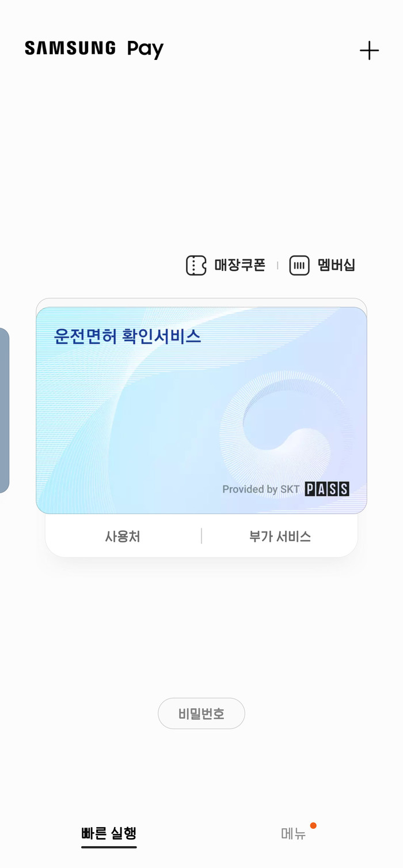Tap the plus icon to add a card
Screen dimensions: 403x868
(369, 51)
